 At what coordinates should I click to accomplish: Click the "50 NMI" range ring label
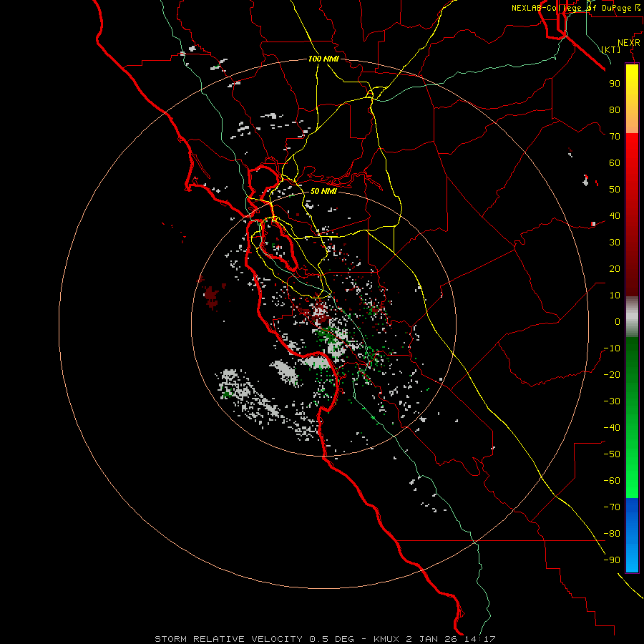pyautogui.click(x=323, y=191)
